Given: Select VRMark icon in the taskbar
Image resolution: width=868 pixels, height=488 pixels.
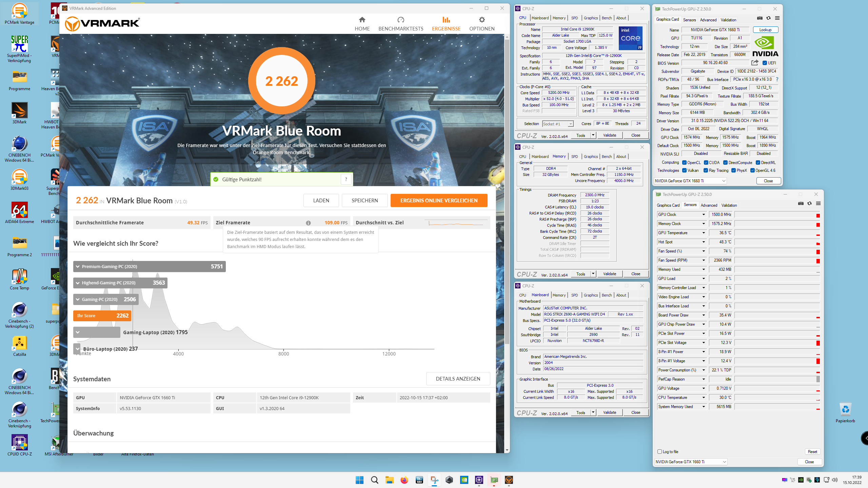Looking at the screenshot, I should coord(509,480).
